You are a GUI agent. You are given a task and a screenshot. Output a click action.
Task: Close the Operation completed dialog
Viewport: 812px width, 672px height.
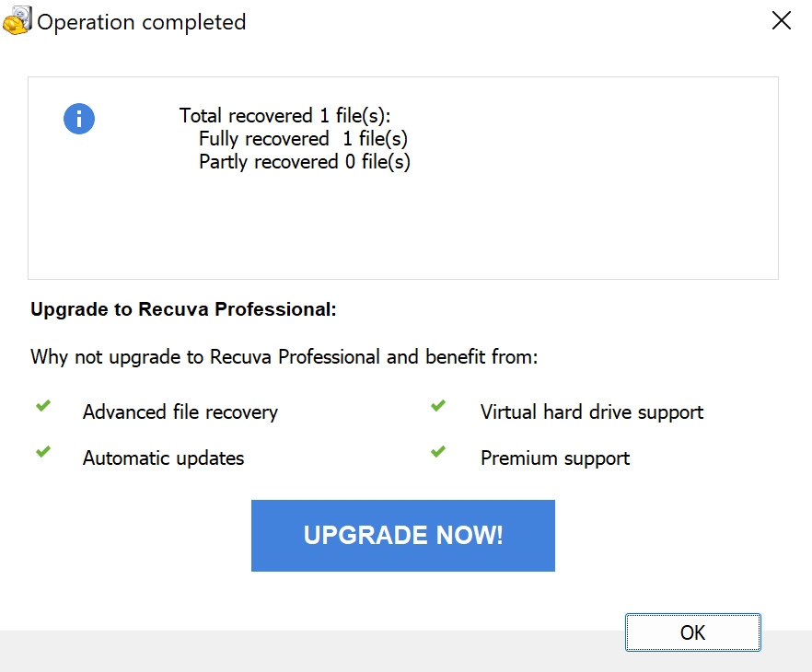coord(782,20)
